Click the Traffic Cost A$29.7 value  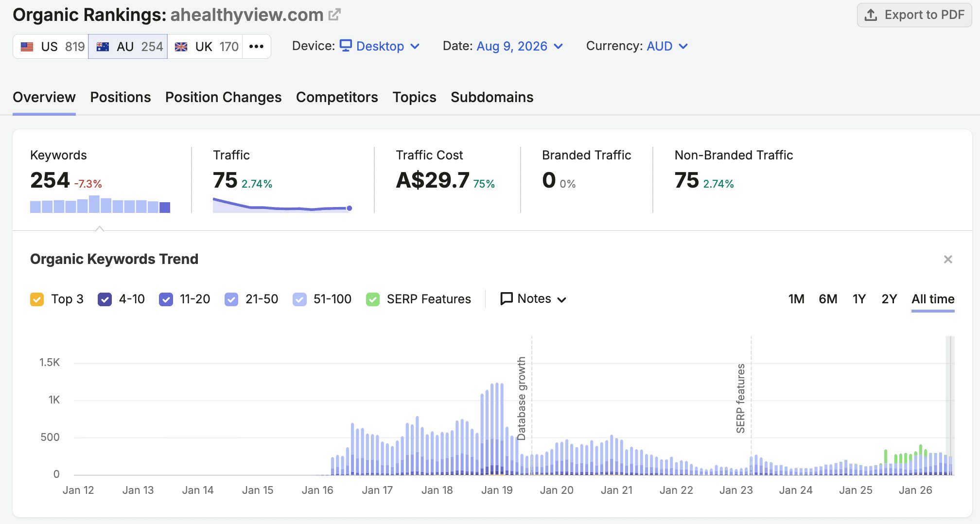pos(433,180)
